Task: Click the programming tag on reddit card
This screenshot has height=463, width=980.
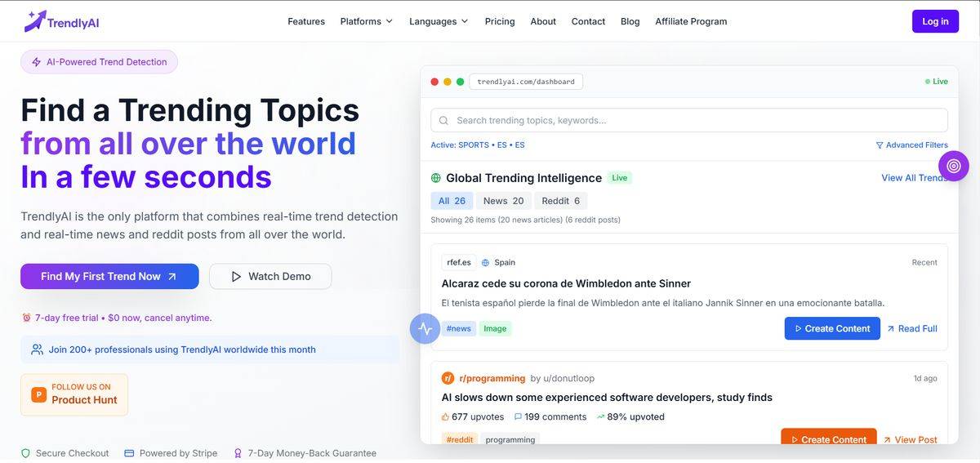Action: tap(510, 439)
